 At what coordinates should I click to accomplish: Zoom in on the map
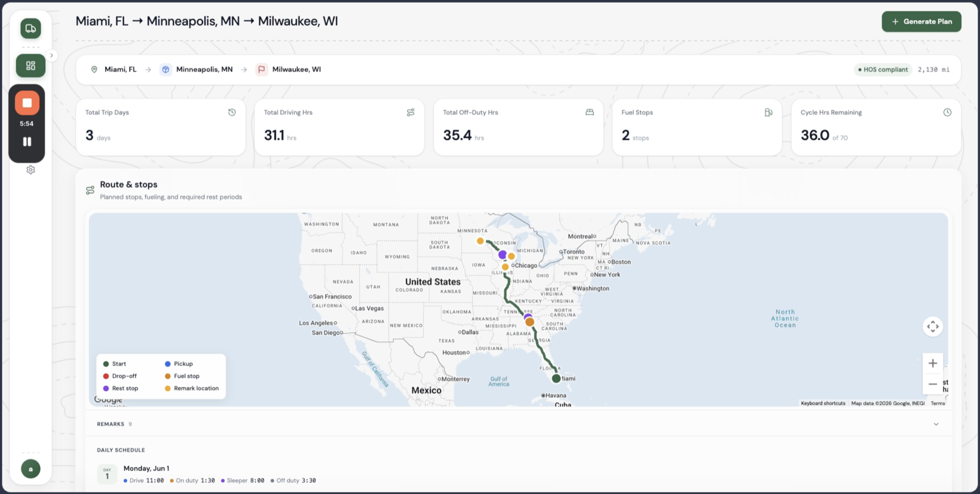pyautogui.click(x=933, y=363)
